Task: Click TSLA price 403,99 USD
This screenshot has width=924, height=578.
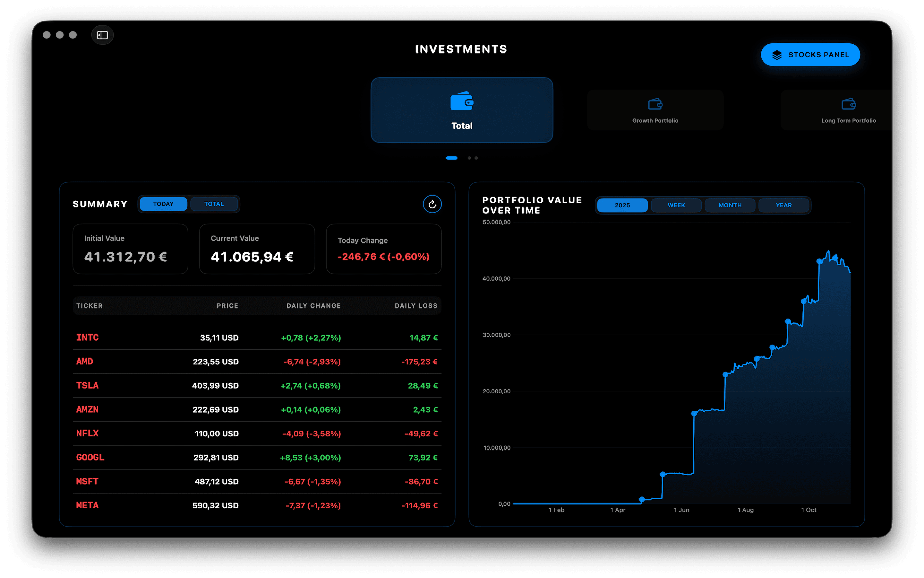Action: pyautogui.click(x=215, y=386)
